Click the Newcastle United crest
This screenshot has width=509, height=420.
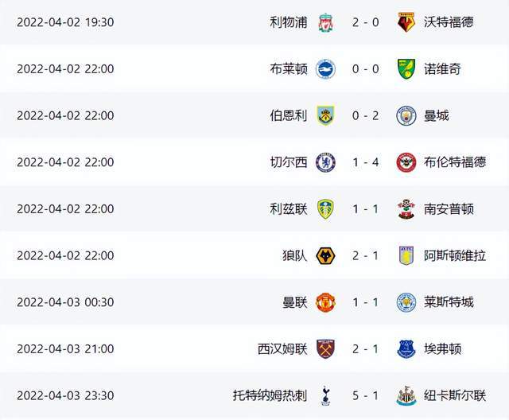pos(406,395)
